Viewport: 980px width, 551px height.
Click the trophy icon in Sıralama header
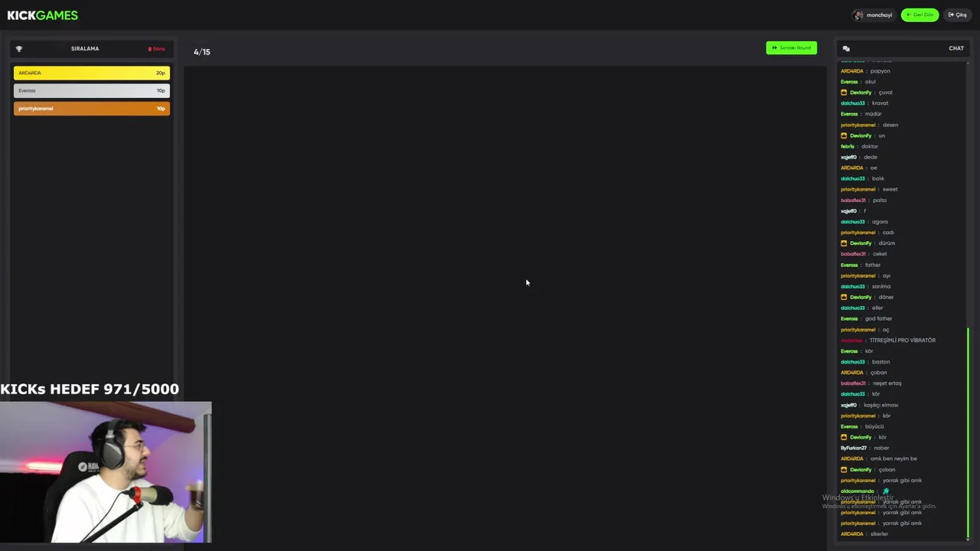[x=19, y=49]
